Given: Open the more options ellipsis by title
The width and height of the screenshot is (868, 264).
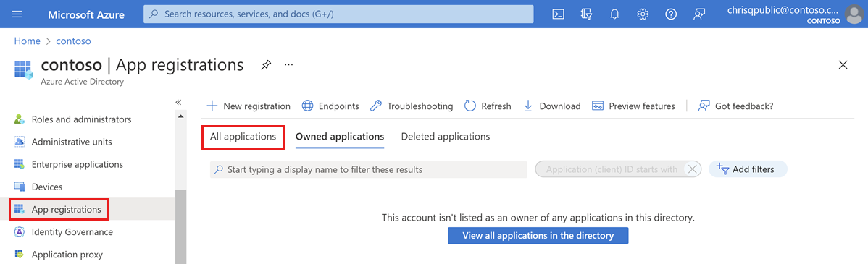Looking at the screenshot, I should point(288,65).
